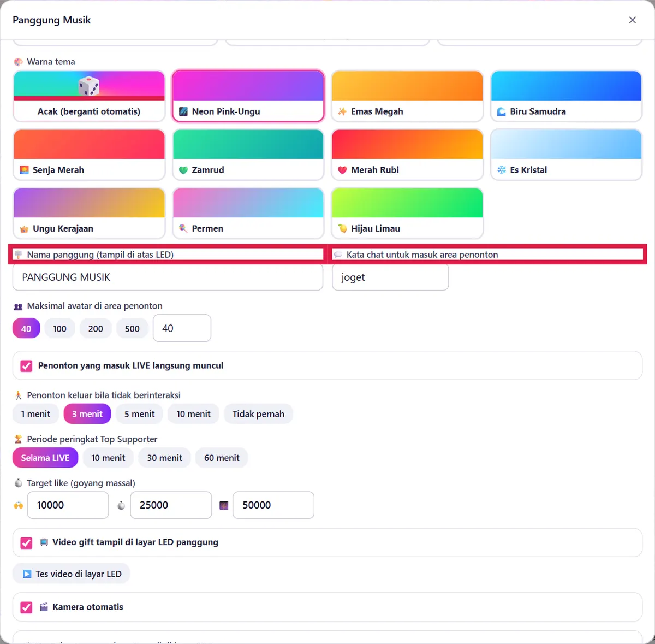Click the palette icon by Warna tema
The width and height of the screenshot is (655, 644).
(x=18, y=62)
